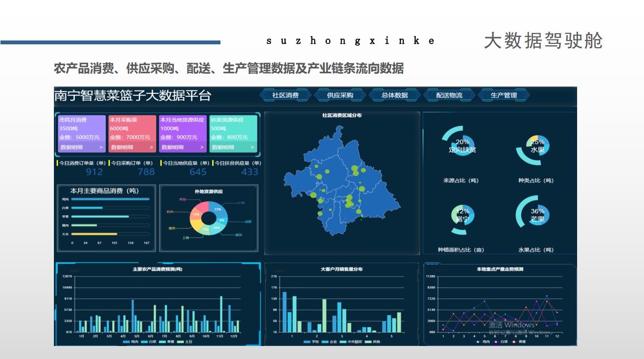The width and height of the screenshot is (644, 359).
Task: Click the 16% 武汉 pie slice
Action: [217, 227]
